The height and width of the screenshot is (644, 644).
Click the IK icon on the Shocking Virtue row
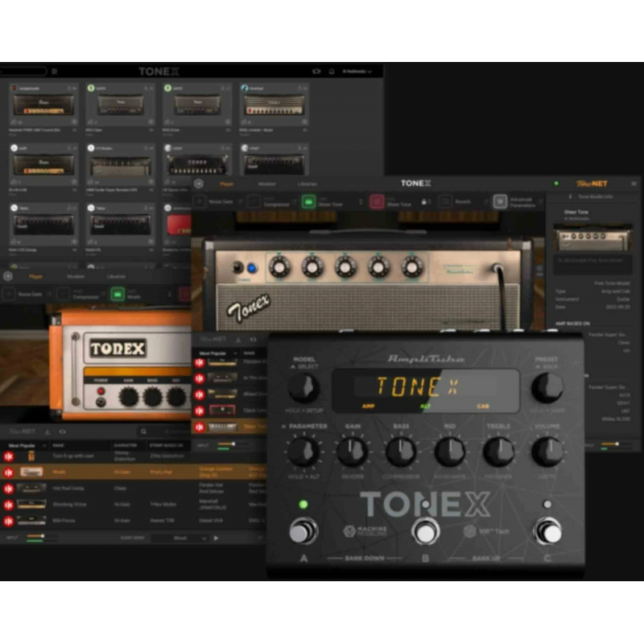coord(7,505)
